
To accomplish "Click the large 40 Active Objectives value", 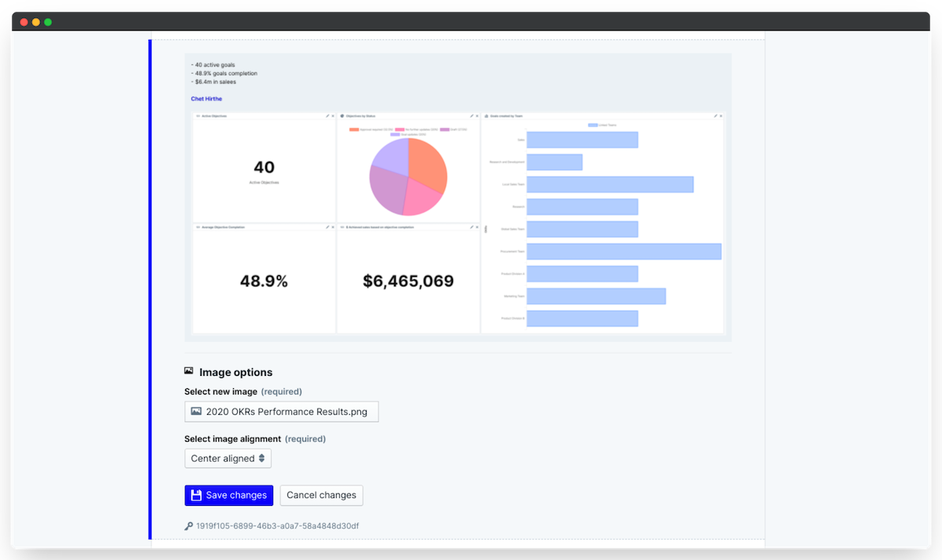I will click(265, 167).
